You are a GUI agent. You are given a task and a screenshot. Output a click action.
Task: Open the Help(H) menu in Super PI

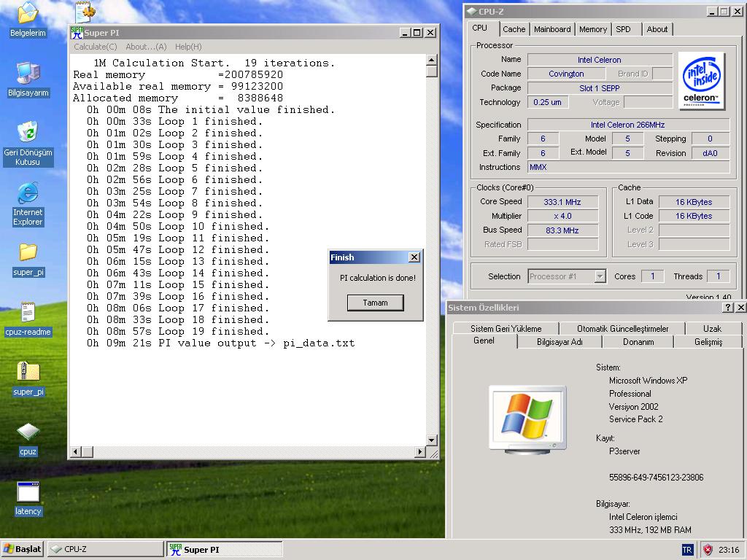tap(188, 47)
